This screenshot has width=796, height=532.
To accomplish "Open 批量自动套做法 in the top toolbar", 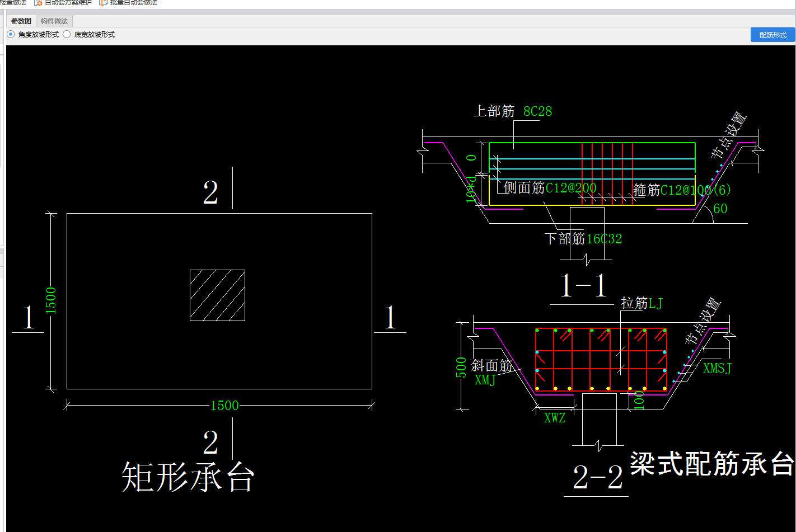I will pos(128,3).
